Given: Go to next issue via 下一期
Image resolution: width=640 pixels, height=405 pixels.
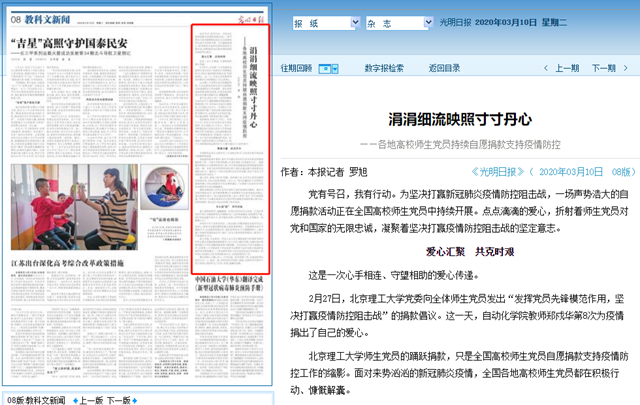Looking at the screenshot, I should [x=602, y=68].
